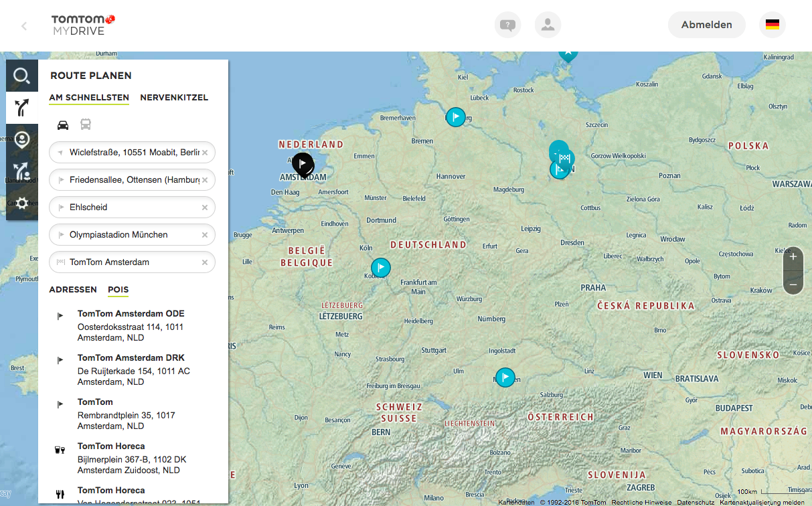Switch to the POIs tab

(118, 290)
